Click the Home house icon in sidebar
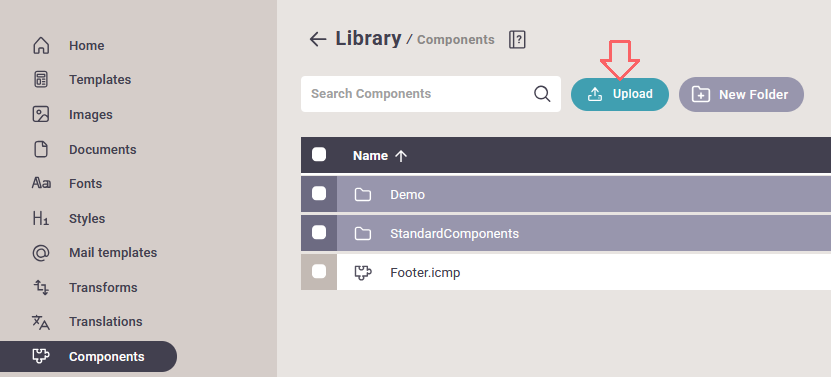831x377 pixels. coord(41,46)
